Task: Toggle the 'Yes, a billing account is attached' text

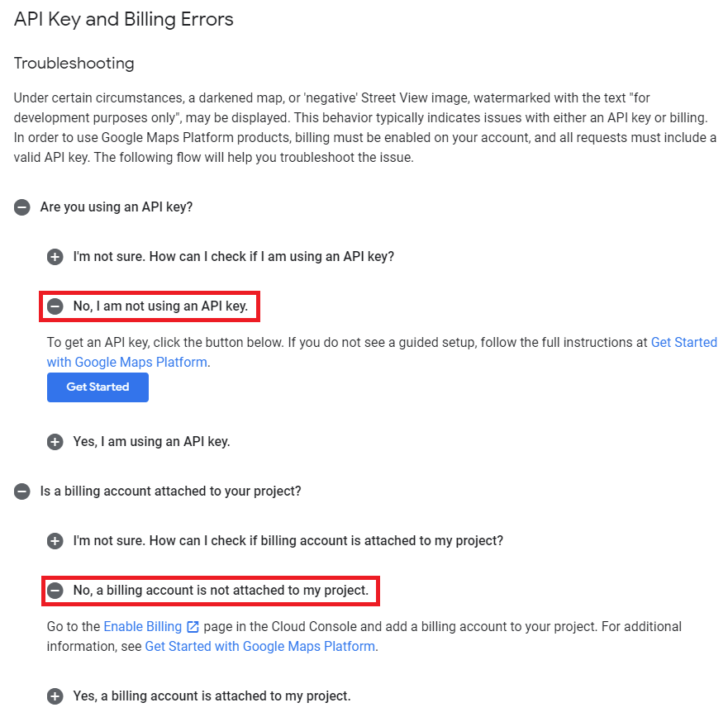Action: point(212,696)
